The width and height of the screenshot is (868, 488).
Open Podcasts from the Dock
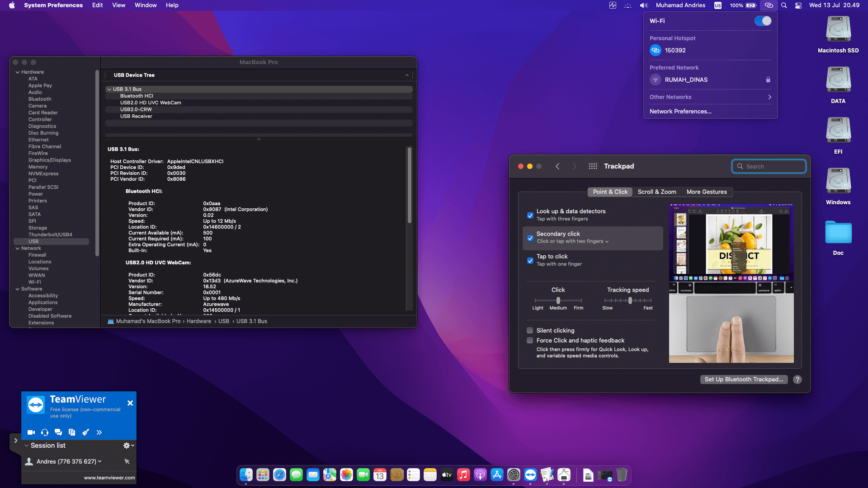click(480, 475)
